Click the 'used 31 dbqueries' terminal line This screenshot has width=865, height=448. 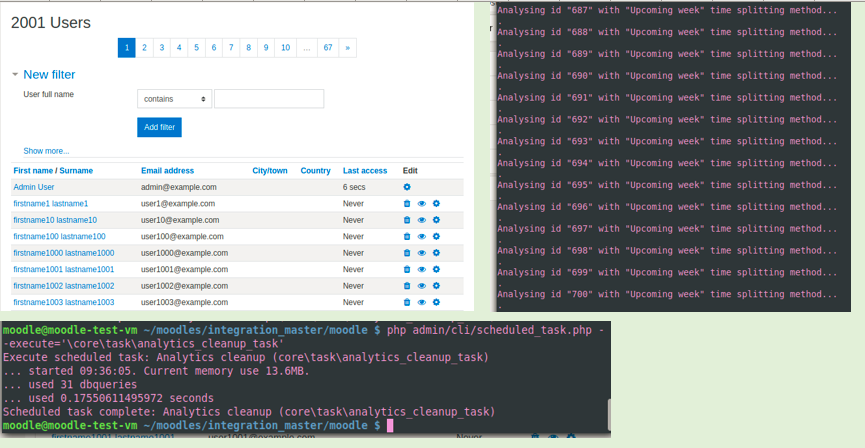pyautogui.click(x=70, y=385)
